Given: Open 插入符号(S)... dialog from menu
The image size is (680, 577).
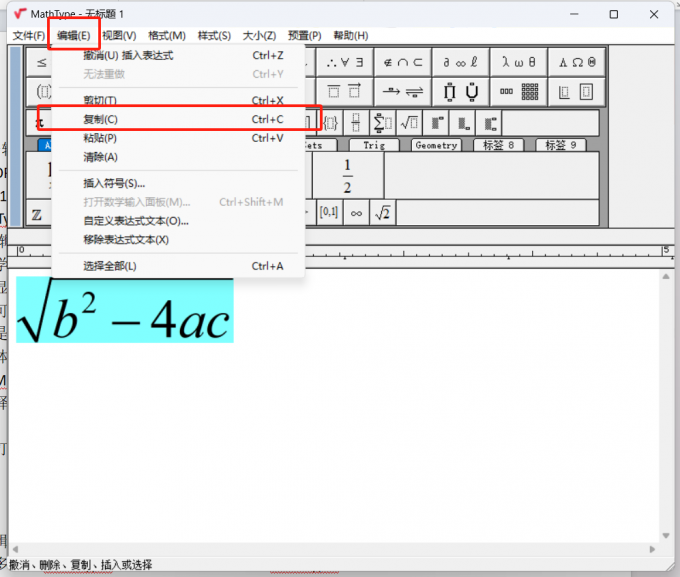Looking at the screenshot, I should pyautogui.click(x=114, y=183).
